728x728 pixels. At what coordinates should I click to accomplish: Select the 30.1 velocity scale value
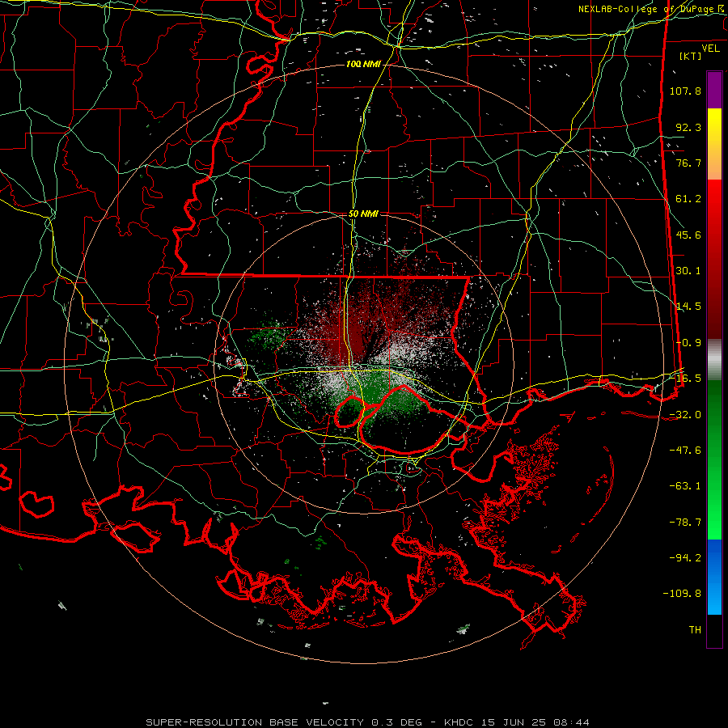[688, 271]
